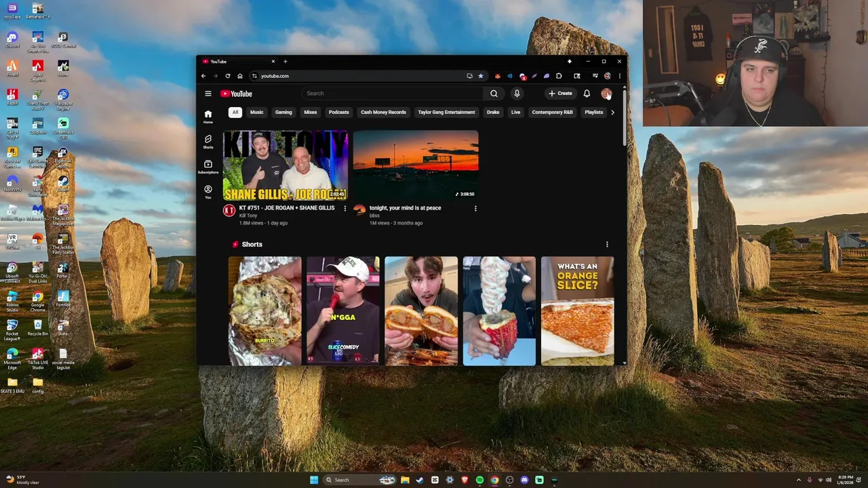Select the Podcasts filter chip
The width and height of the screenshot is (868, 488).
[x=338, y=113]
